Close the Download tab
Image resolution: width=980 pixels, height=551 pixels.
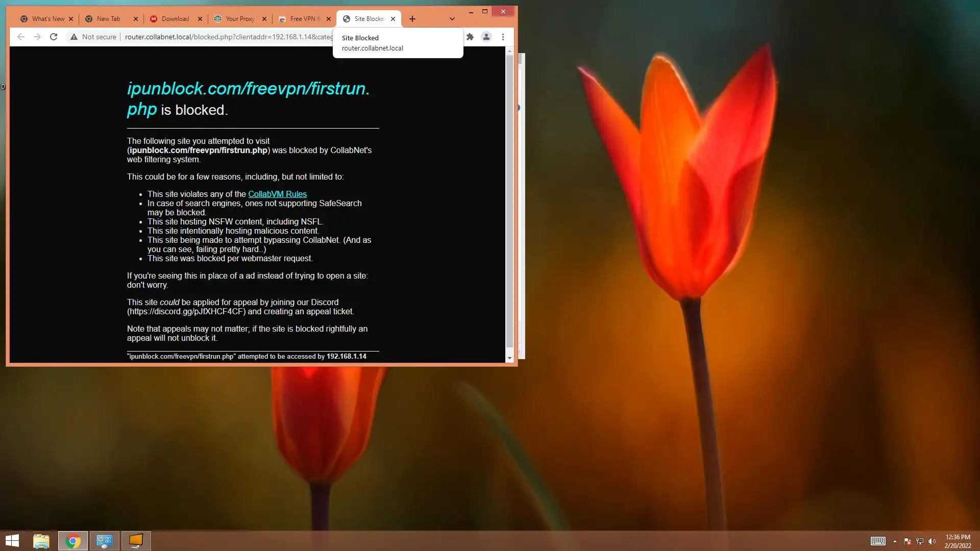[200, 19]
